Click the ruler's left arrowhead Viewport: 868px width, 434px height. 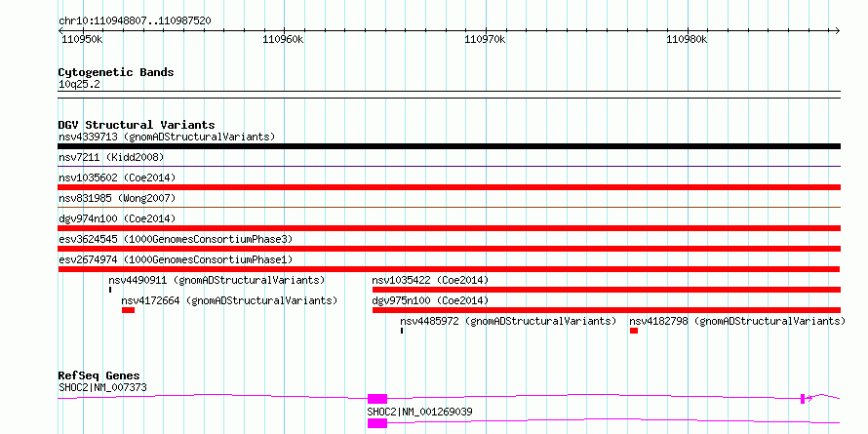pyautogui.click(x=60, y=31)
